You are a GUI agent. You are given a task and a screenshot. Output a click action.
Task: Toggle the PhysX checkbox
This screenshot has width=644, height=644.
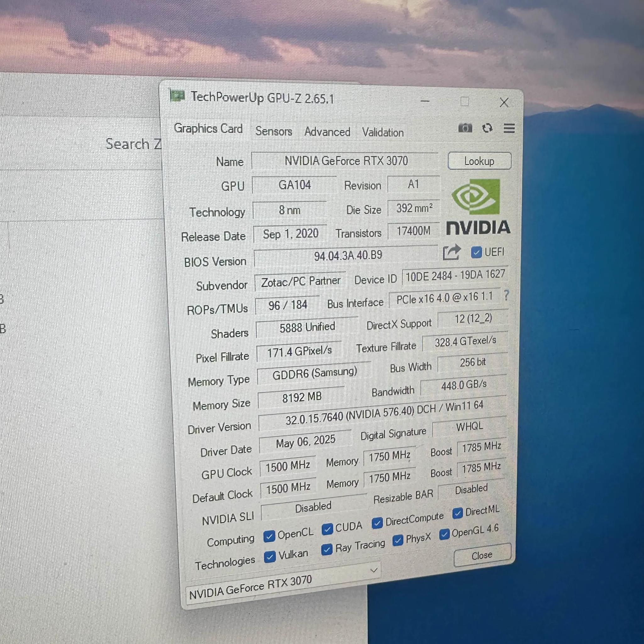(397, 541)
